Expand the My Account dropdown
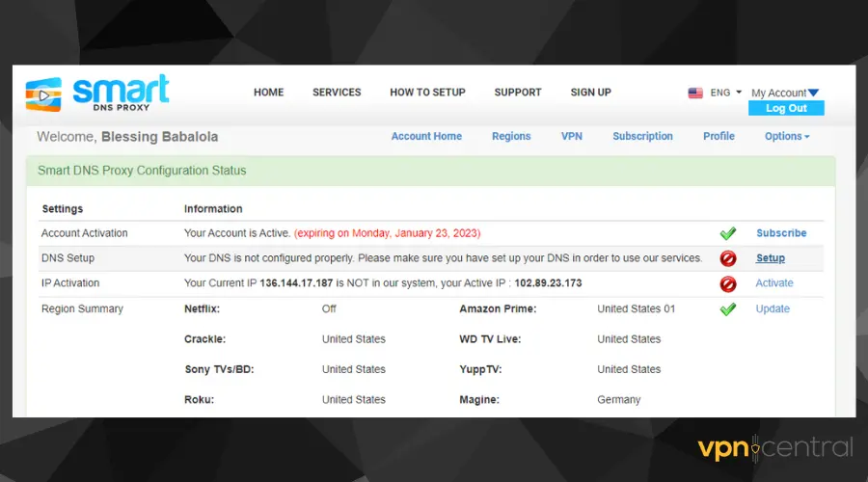The height and width of the screenshot is (482, 868). point(784,93)
